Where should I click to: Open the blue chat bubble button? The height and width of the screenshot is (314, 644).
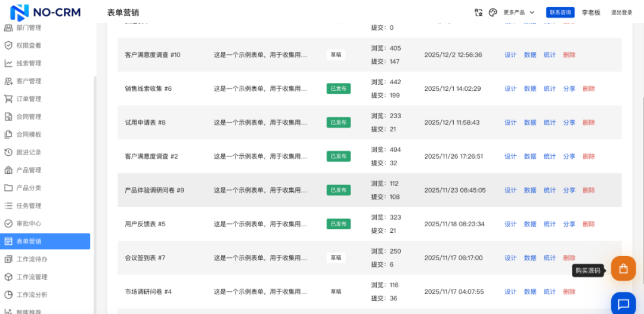[624, 303]
